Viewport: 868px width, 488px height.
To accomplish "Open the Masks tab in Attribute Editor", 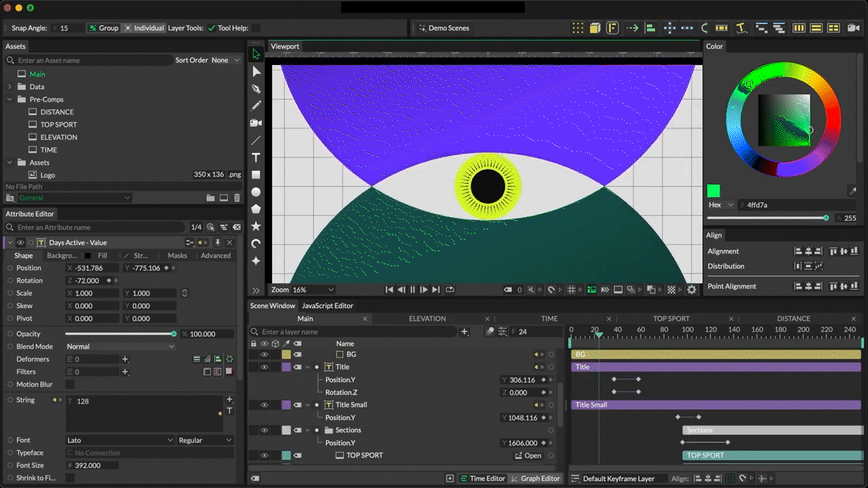I will 177,256.
